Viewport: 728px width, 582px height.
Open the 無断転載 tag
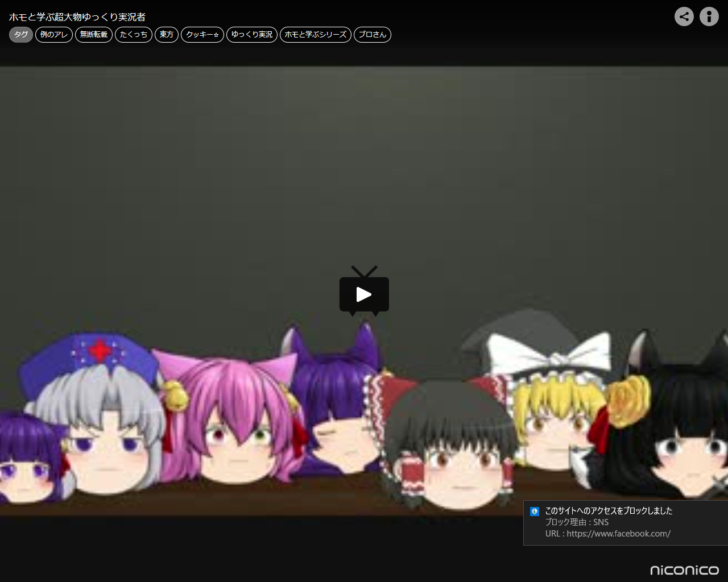pyautogui.click(x=94, y=35)
